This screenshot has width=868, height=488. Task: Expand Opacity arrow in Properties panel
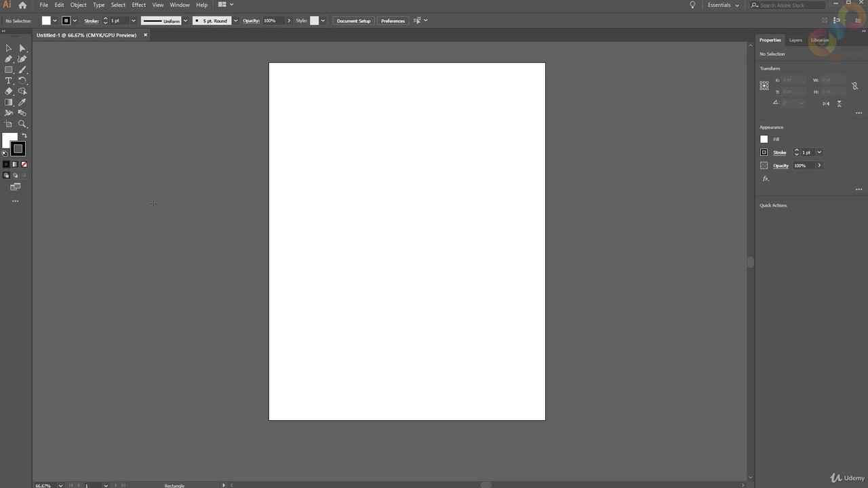pyautogui.click(x=819, y=165)
